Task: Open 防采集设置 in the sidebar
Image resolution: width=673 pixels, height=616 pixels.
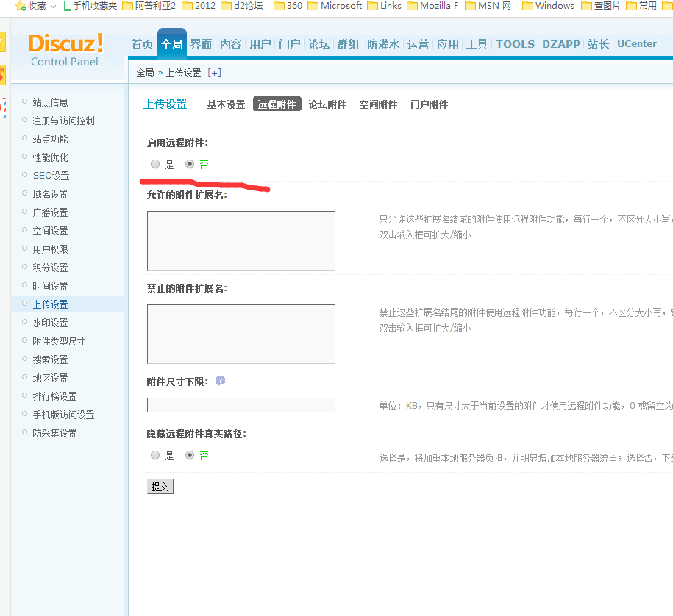Action: pos(54,433)
